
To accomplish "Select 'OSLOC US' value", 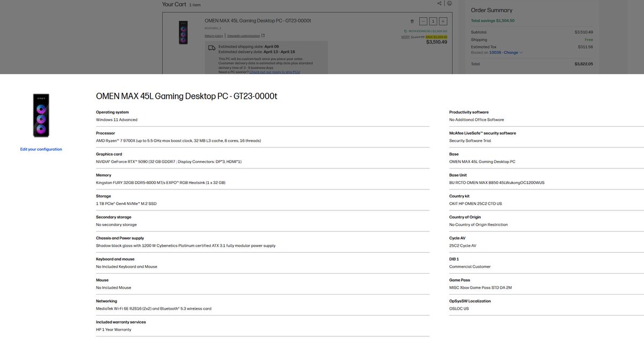I will tap(459, 309).
